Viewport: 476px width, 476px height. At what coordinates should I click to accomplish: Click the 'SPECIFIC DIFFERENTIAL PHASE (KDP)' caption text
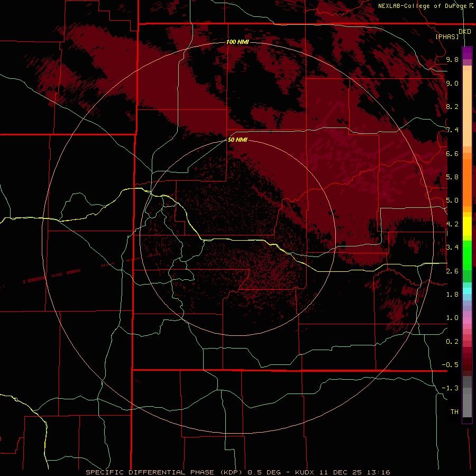point(164,472)
